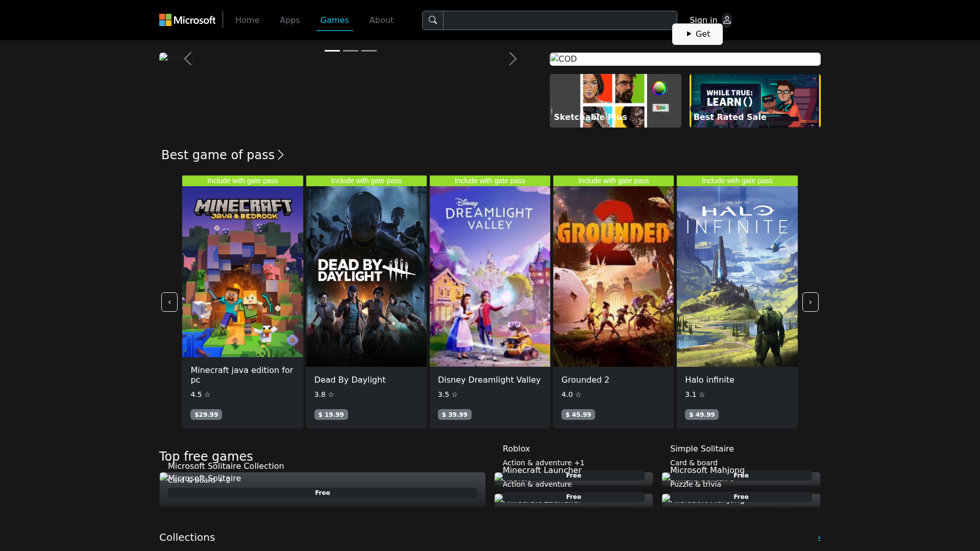
Task: Click the Simple Solitaire game title
Action: coord(702,449)
